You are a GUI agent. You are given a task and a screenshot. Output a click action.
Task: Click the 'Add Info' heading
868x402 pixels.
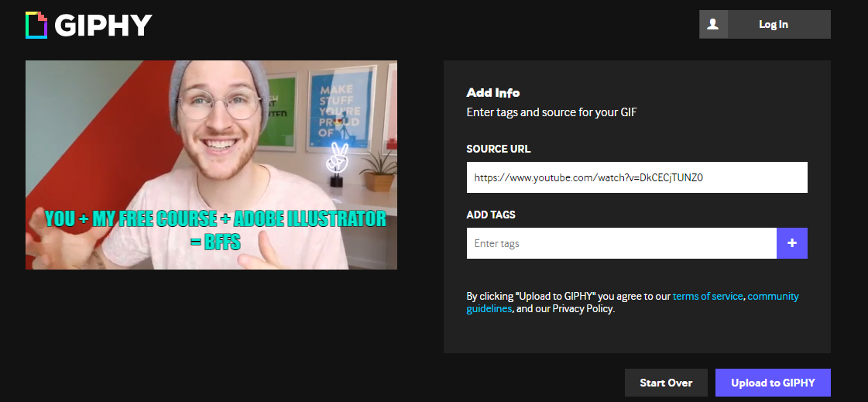493,92
